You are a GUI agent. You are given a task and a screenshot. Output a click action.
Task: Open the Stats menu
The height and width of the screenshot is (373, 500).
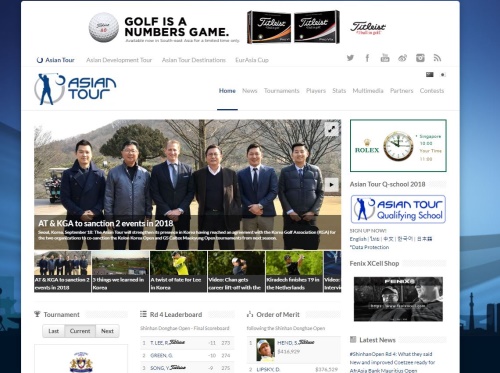pyautogui.click(x=339, y=91)
